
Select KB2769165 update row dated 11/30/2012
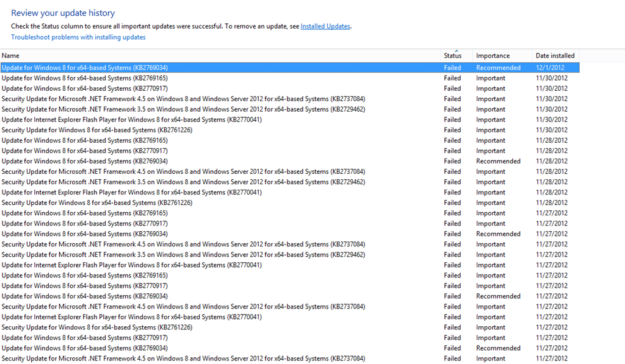[x=290, y=78]
